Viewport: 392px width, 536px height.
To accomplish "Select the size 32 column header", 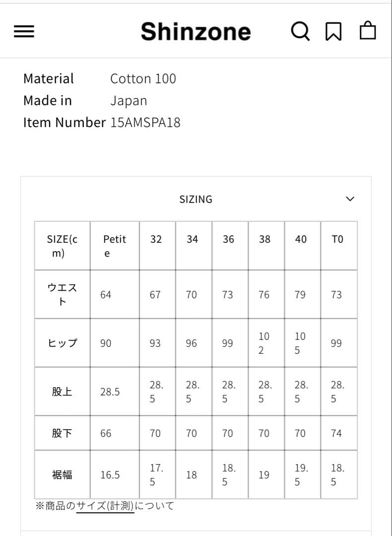I will (x=156, y=239).
